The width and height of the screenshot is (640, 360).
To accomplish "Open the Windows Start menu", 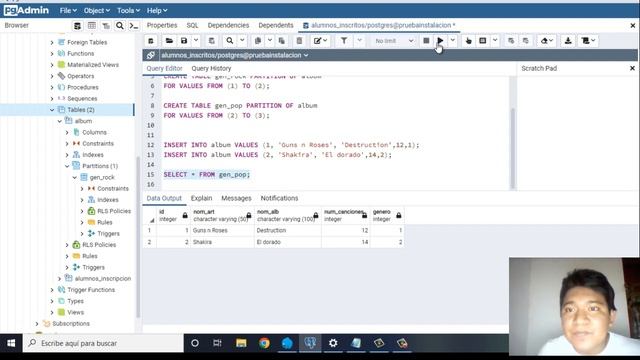I will 11,343.
